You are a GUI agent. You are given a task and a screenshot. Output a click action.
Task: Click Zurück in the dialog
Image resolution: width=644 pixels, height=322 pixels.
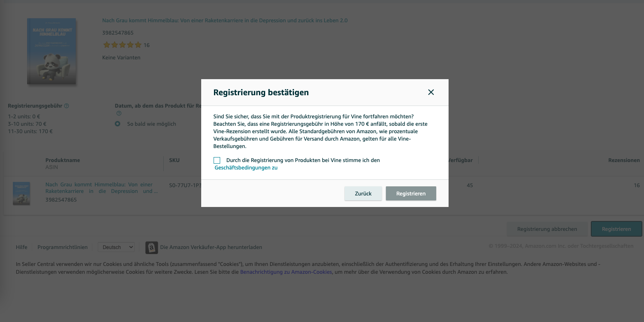[x=363, y=193]
